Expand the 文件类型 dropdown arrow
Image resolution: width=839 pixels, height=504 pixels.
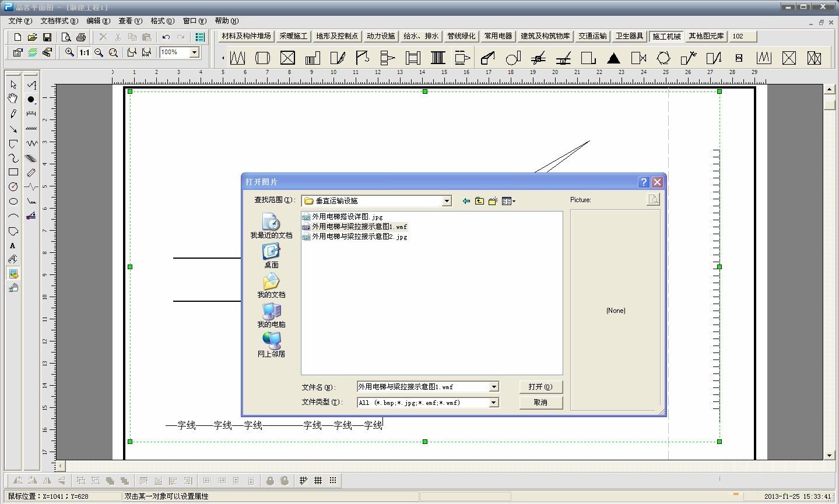pos(494,403)
